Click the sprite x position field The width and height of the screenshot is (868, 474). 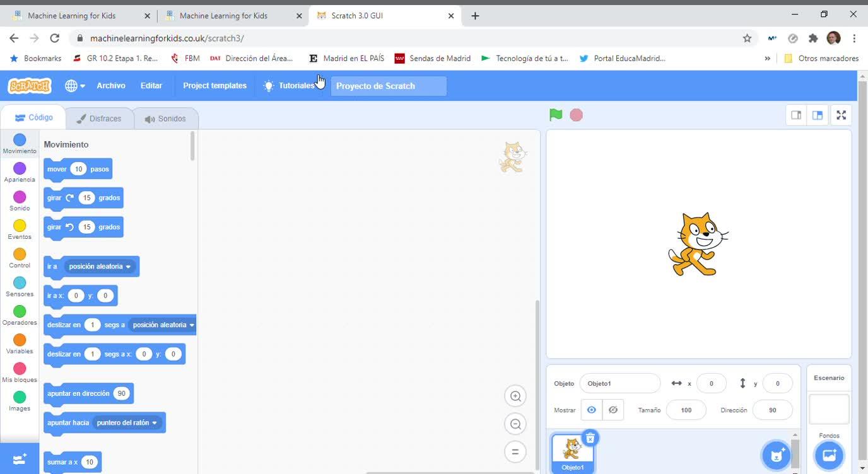coord(711,383)
